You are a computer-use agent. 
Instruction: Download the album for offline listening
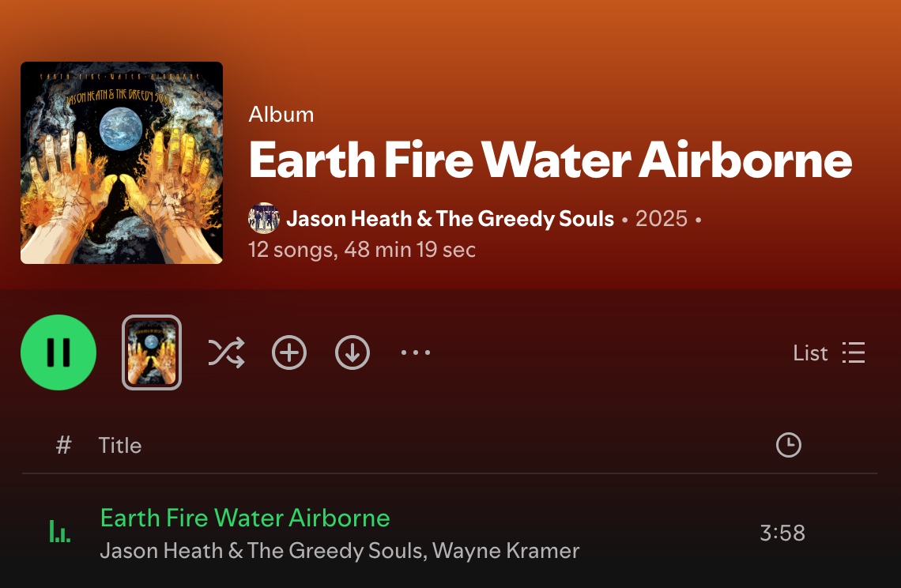(x=352, y=352)
